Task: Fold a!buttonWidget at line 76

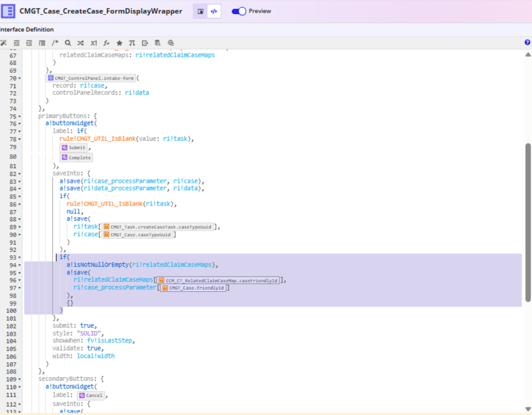Action: (x=20, y=124)
